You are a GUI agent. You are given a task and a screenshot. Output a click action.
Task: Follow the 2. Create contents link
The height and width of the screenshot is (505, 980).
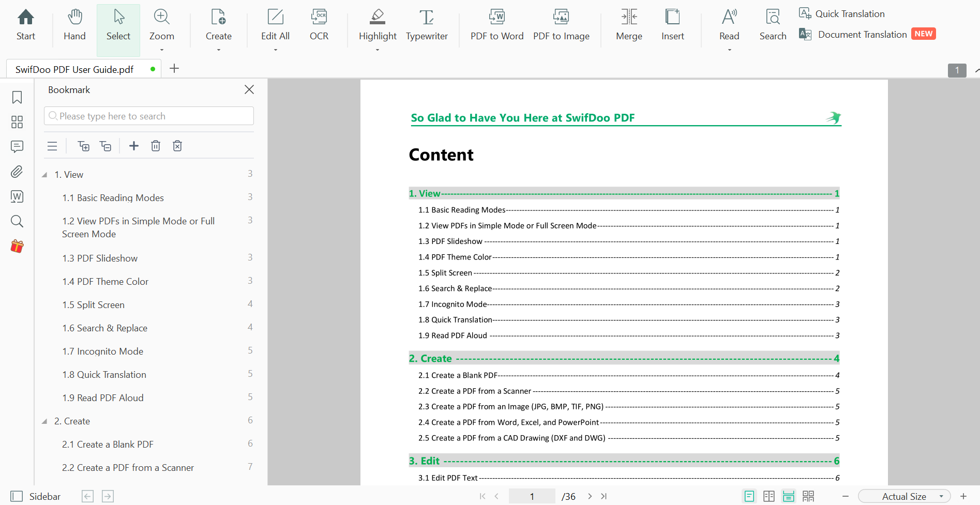tap(624, 358)
